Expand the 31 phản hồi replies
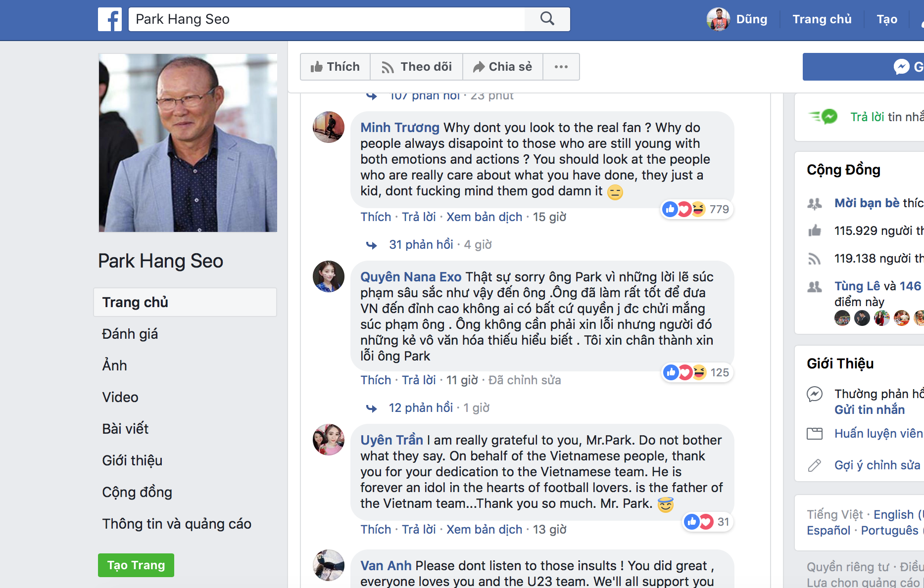 pyautogui.click(x=421, y=245)
